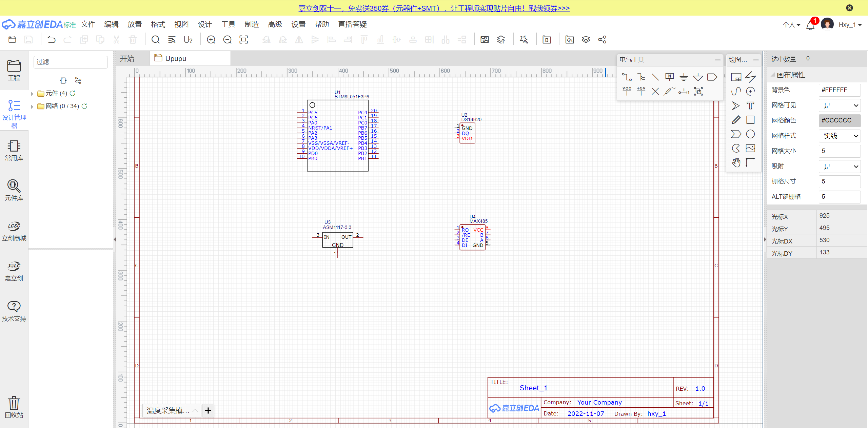
Task: Switch to the Start tab
Action: [127, 59]
